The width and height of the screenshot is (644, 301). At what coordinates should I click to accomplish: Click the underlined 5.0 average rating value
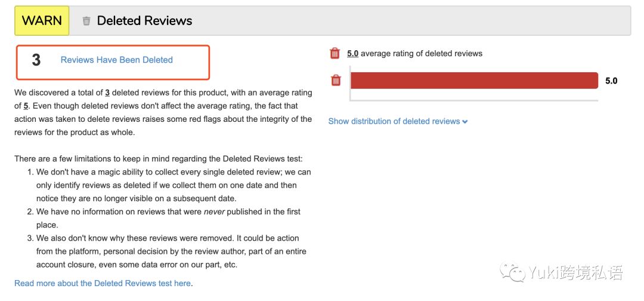[x=353, y=54]
